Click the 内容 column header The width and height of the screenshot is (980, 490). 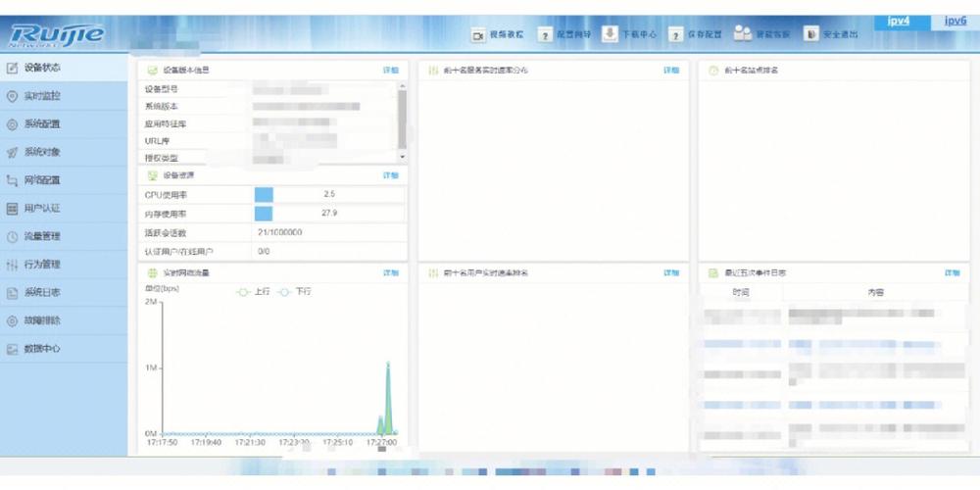coord(876,292)
